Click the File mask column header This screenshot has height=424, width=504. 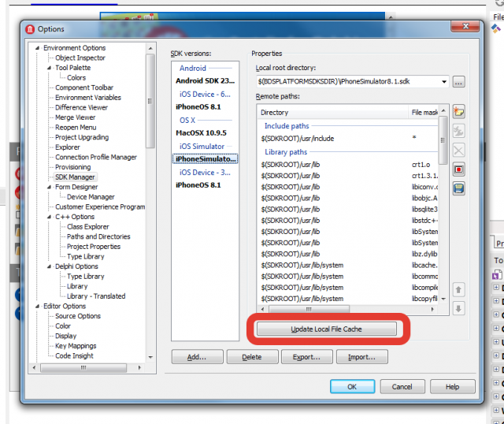[423, 113]
